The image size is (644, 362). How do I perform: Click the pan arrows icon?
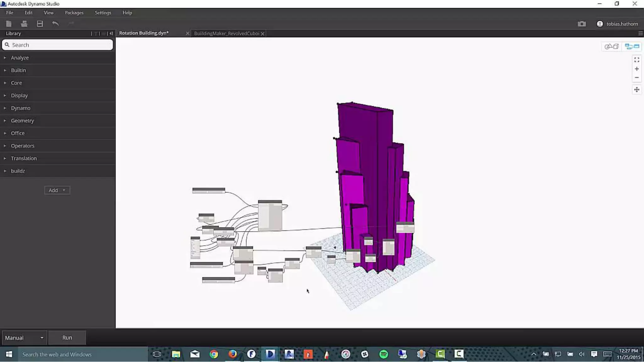click(637, 90)
